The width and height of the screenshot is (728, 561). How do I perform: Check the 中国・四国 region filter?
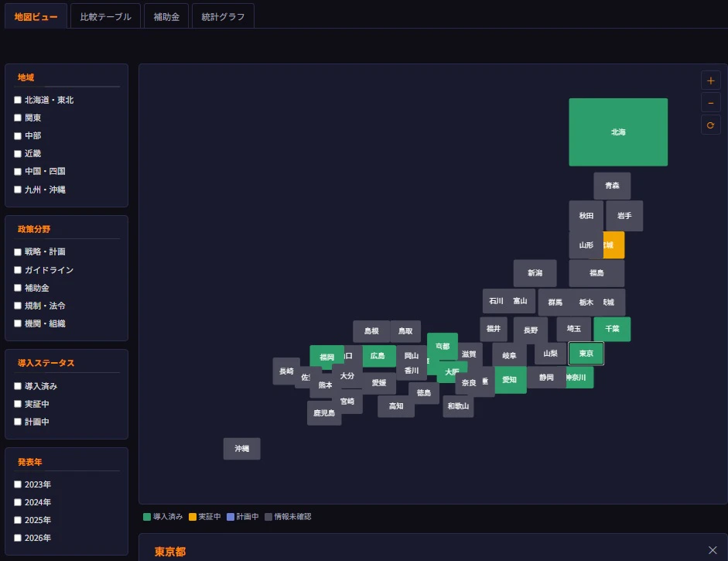(18, 171)
